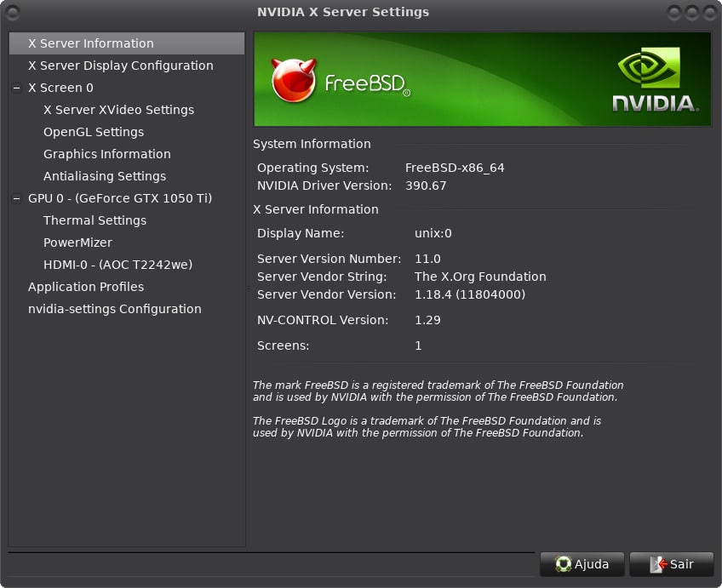Open X Server XVideo Settings

coord(118,110)
